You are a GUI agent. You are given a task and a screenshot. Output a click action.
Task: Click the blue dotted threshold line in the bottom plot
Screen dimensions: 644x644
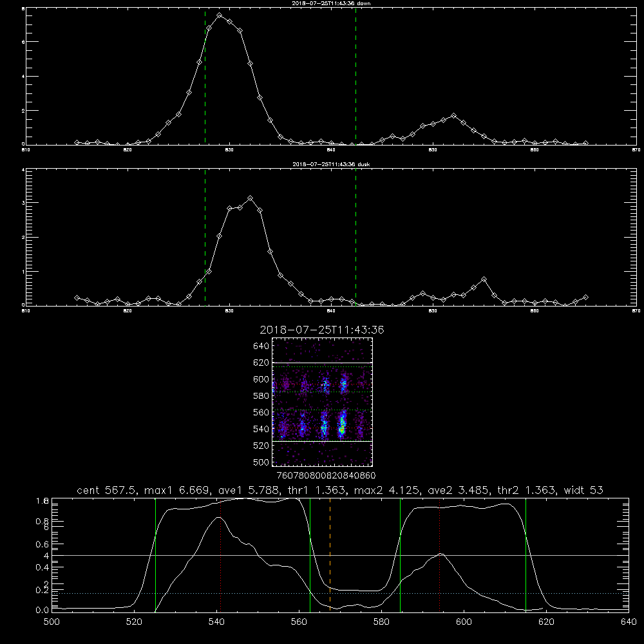(340, 594)
